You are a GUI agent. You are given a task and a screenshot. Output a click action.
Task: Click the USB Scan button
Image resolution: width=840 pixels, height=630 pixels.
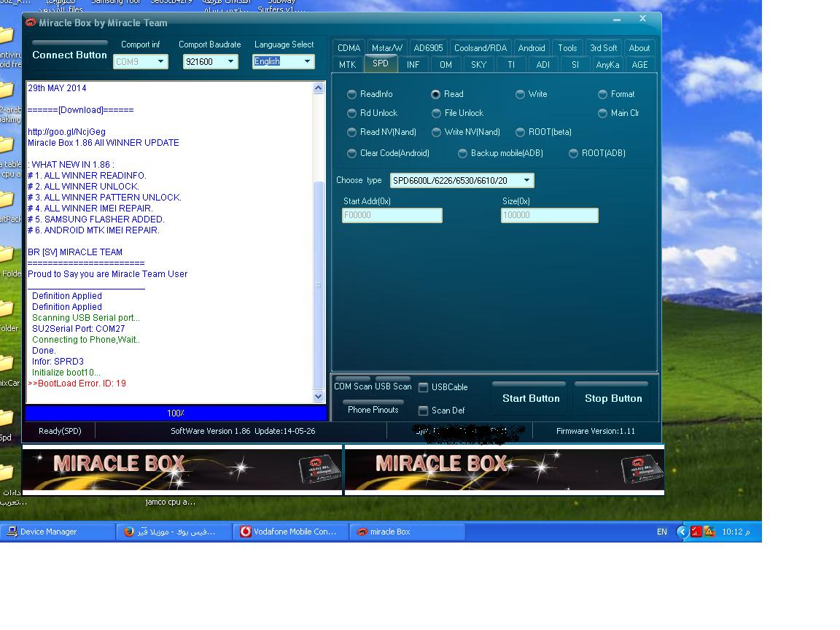[x=393, y=386]
